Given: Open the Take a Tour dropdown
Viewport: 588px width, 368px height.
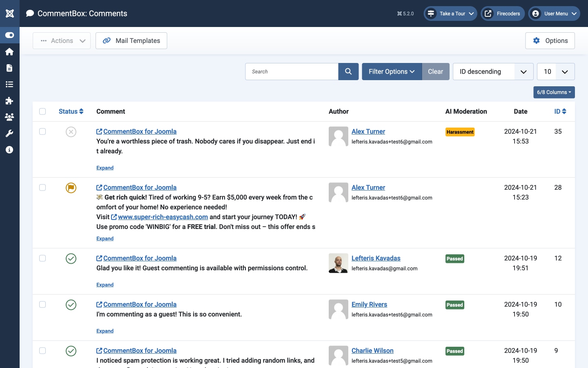Looking at the screenshot, I should click(450, 13).
